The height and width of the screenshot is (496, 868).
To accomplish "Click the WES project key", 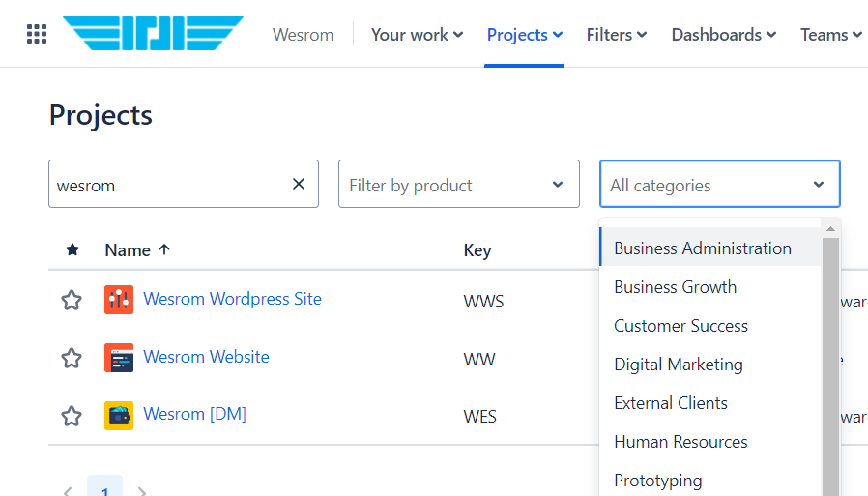I will 480,417.
